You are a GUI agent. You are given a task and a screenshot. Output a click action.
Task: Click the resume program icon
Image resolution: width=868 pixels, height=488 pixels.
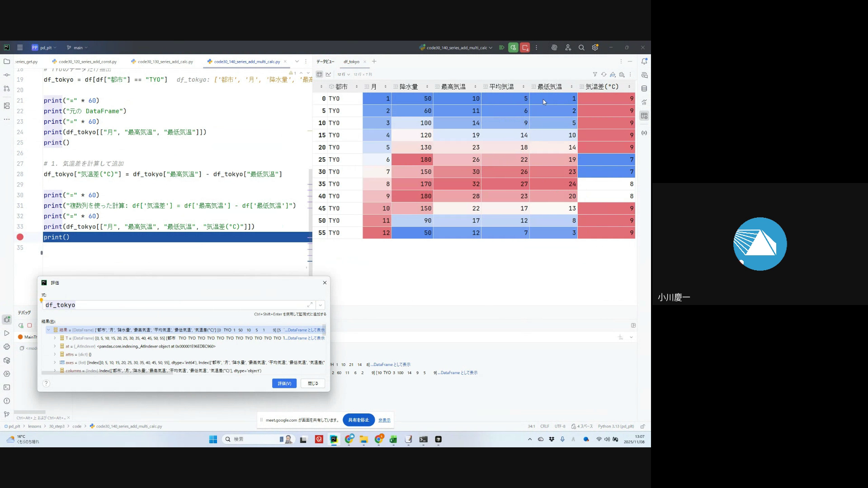502,47
